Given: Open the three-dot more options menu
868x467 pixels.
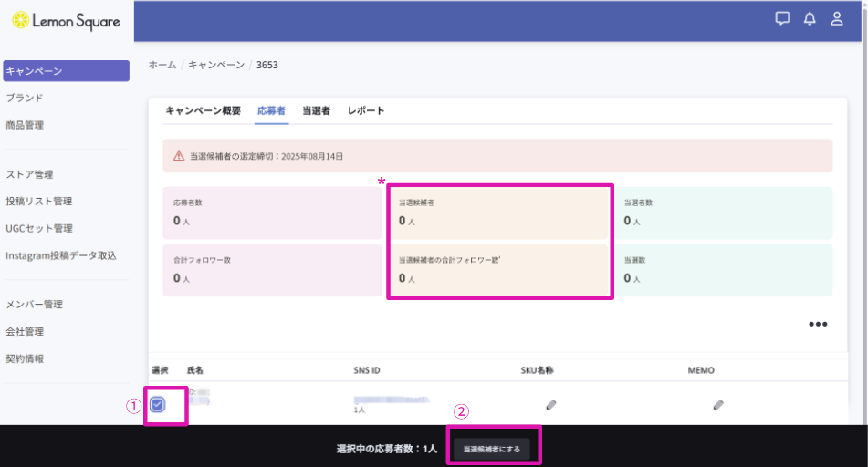Looking at the screenshot, I should point(818,324).
